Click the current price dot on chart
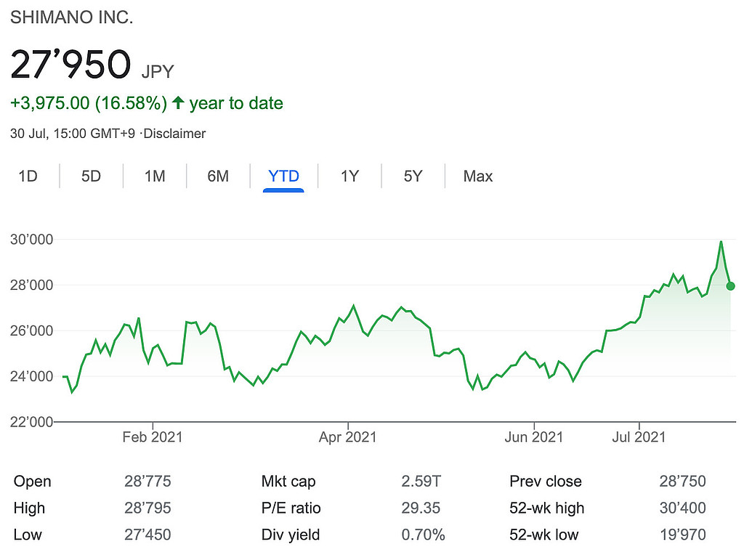The height and width of the screenshot is (560, 744). (x=730, y=286)
